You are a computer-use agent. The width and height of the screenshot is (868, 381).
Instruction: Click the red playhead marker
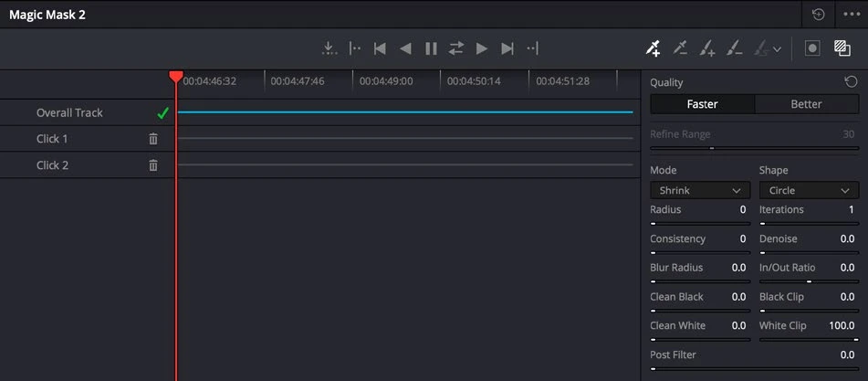coord(176,77)
